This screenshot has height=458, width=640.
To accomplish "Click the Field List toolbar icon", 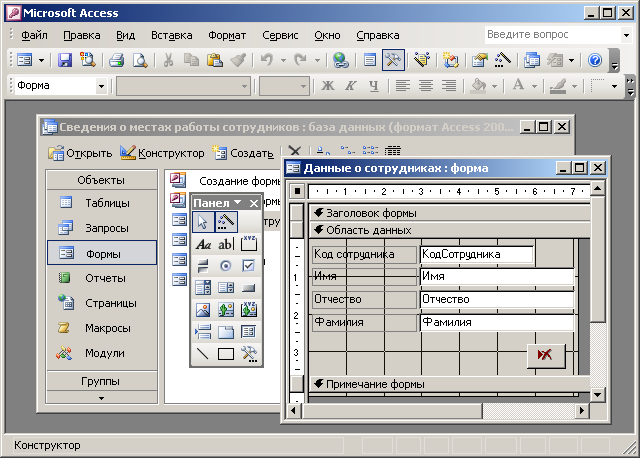I will pos(369,60).
